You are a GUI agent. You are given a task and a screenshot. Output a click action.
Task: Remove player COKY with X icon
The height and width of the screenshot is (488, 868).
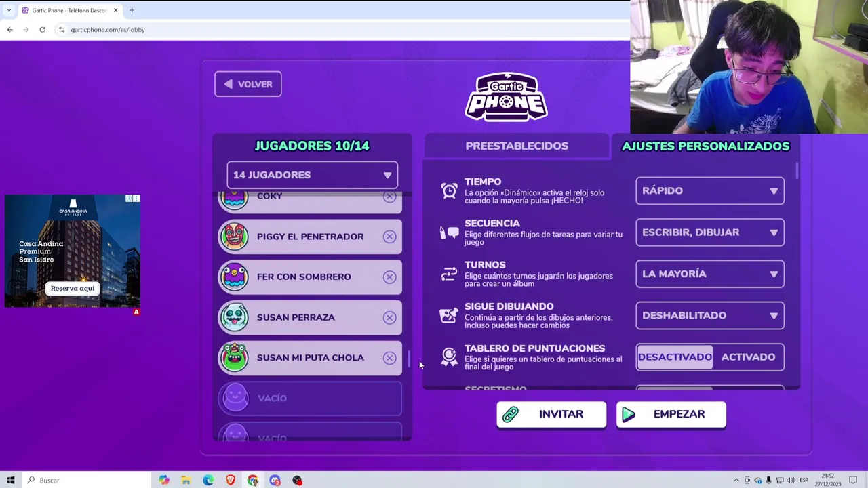tap(389, 197)
